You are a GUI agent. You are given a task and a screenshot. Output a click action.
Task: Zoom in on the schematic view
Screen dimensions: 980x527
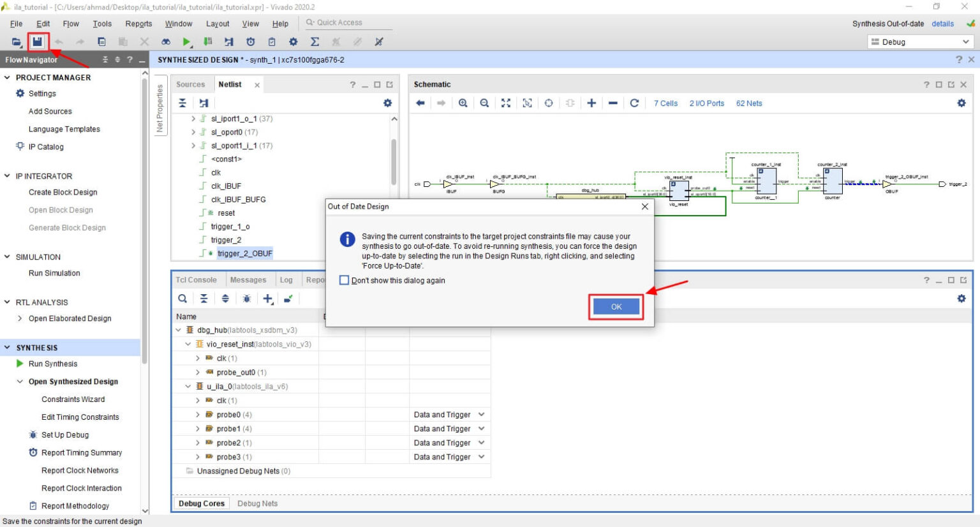click(463, 103)
